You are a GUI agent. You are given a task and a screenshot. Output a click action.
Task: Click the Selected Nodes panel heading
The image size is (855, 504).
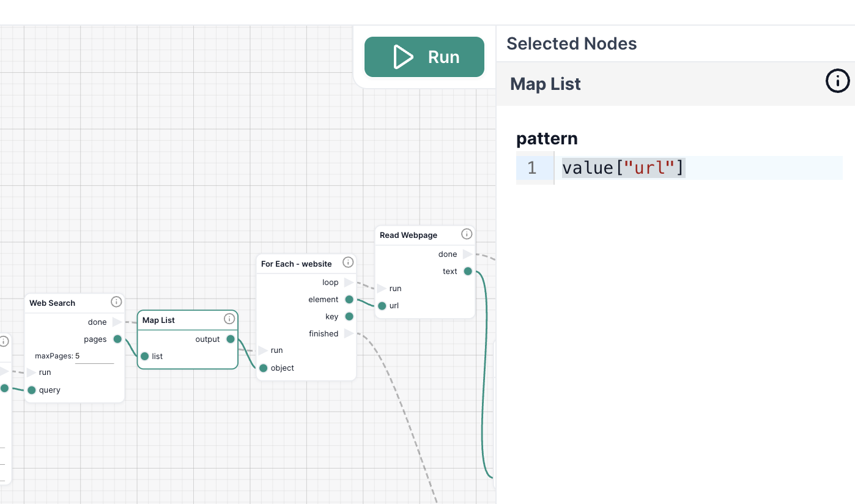572,43
